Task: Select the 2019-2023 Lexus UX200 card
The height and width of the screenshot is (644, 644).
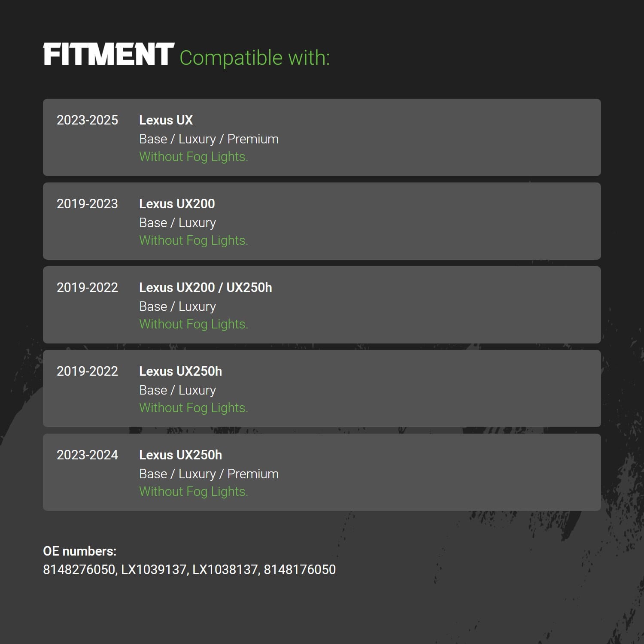Action: click(322, 221)
